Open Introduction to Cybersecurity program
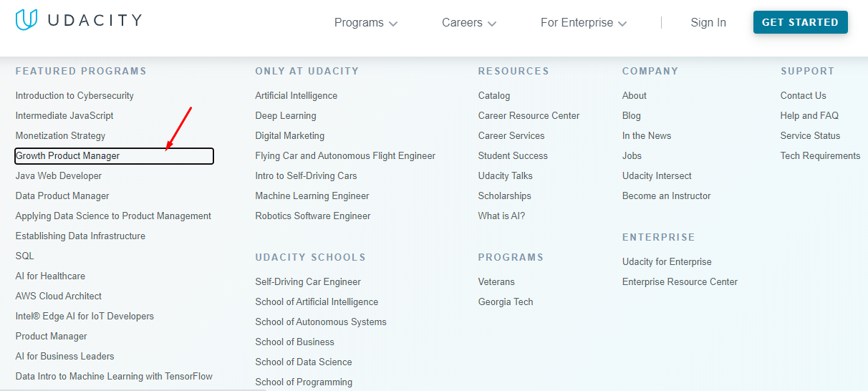 [x=74, y=96]
